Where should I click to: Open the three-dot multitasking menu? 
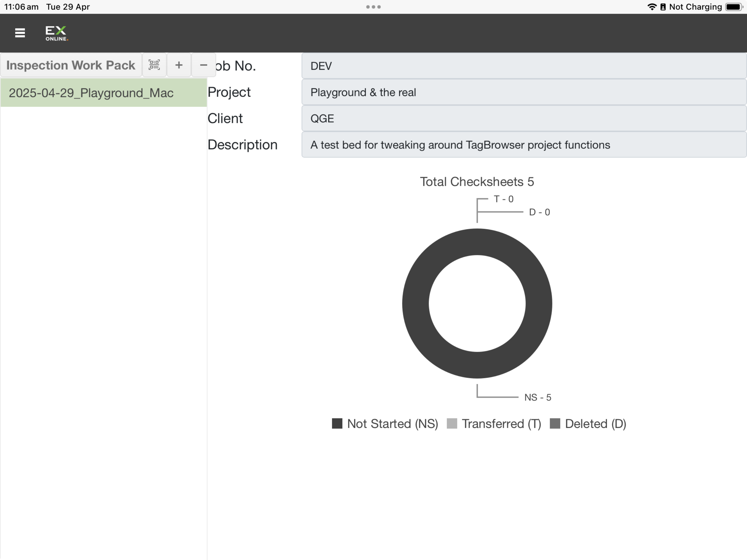373,7
